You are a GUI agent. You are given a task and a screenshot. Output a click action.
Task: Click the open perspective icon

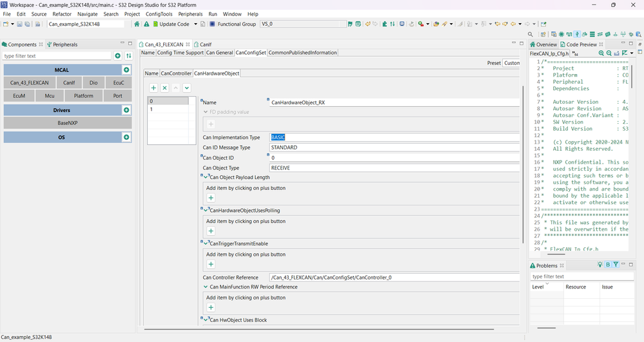coord(543,35)
